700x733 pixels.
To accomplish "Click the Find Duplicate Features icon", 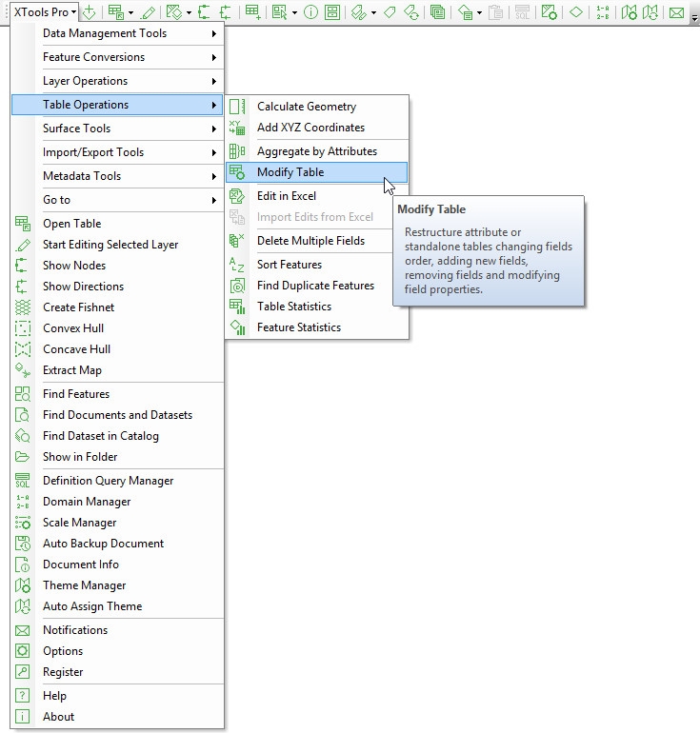I will (x=237, y=286).
